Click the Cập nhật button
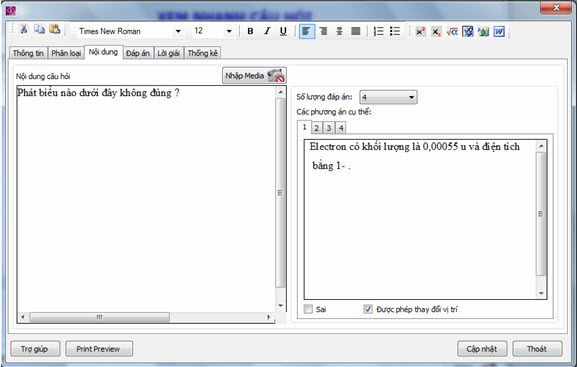This screenshot has width=577, height=367. 482,349
